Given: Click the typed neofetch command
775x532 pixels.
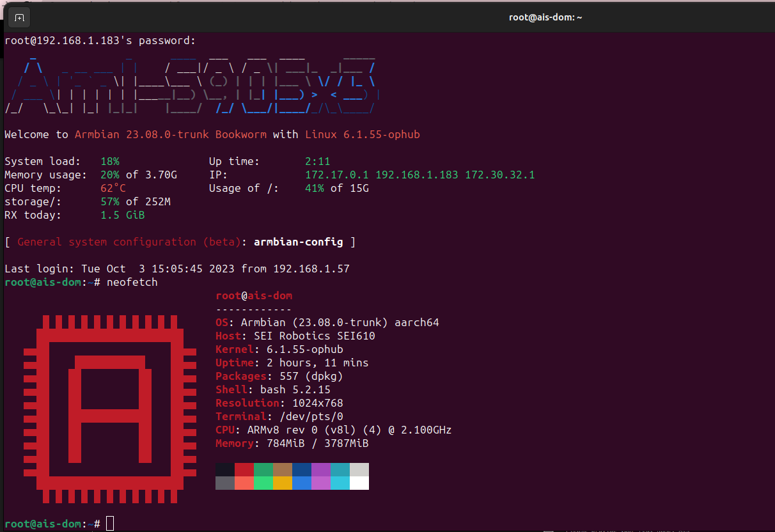Looking at the screenshot, I should click(x=132, y=282).
